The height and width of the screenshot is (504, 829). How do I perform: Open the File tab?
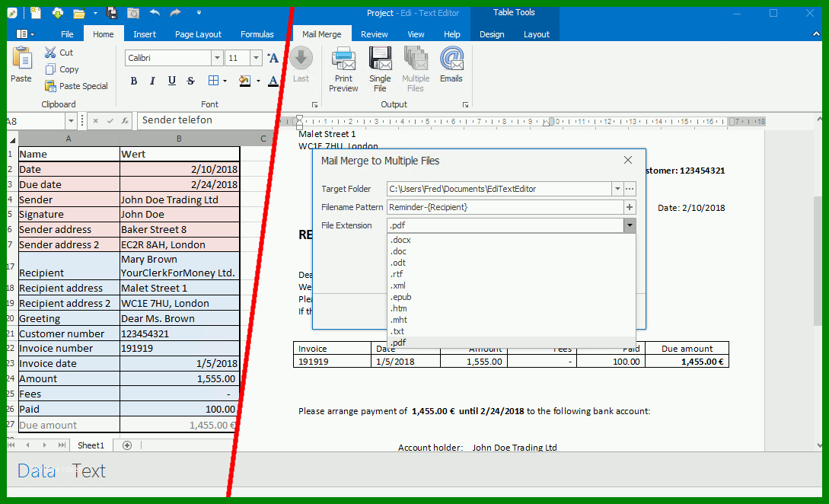pyautogui.click(x=67, y=33)
